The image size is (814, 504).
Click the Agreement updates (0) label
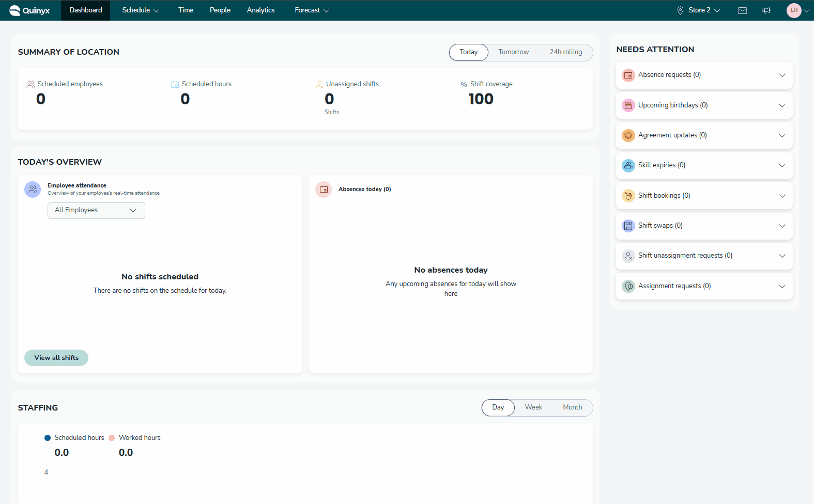tap(672, 135)
